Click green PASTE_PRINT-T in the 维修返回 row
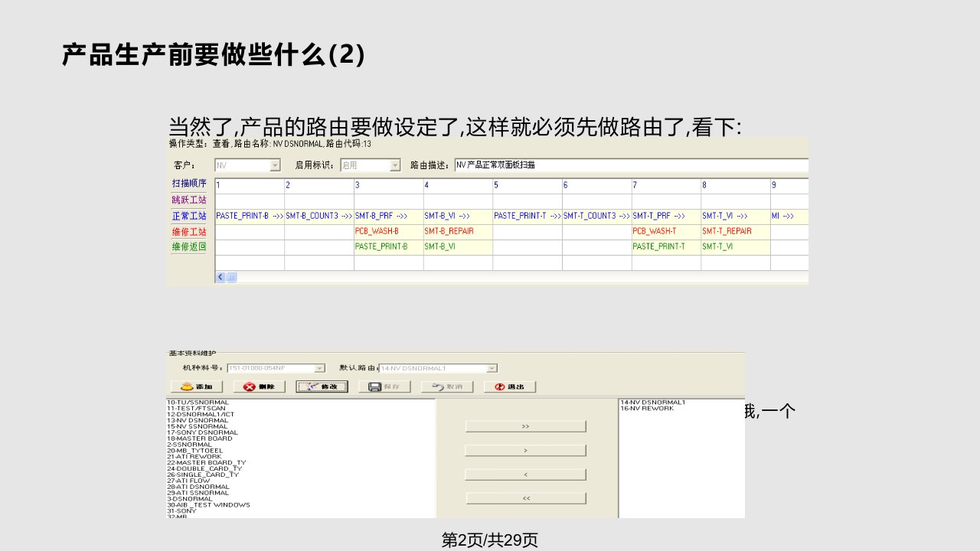The width and height of the screenshot is (980, 551). point(666,247)
